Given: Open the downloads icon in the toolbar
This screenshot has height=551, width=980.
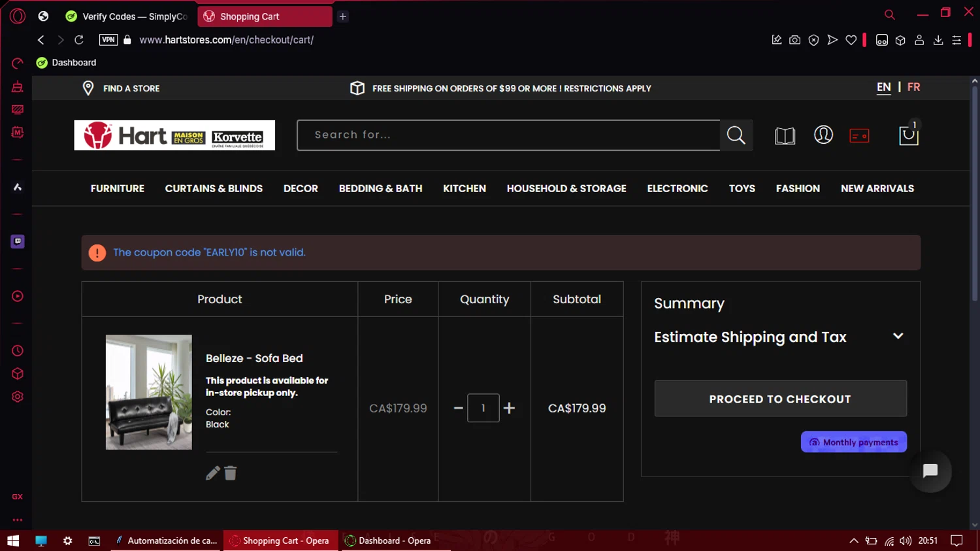Looking at the screenshot, I should (938, 40).
